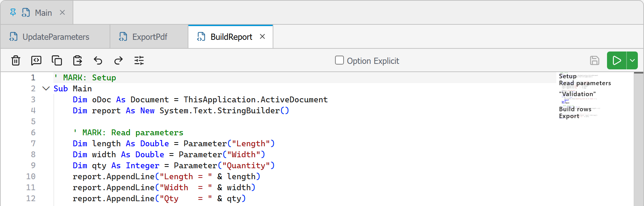This screenshot has width=644, height=206.
Task: Select the Main rule tab
Action: tap(37, 13)
